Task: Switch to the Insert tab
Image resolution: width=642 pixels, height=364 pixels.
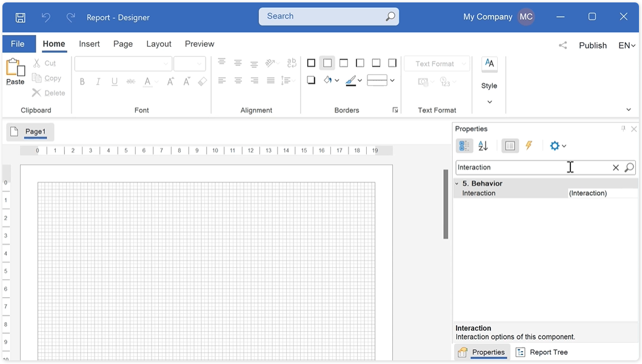Action: pos(89,44)
